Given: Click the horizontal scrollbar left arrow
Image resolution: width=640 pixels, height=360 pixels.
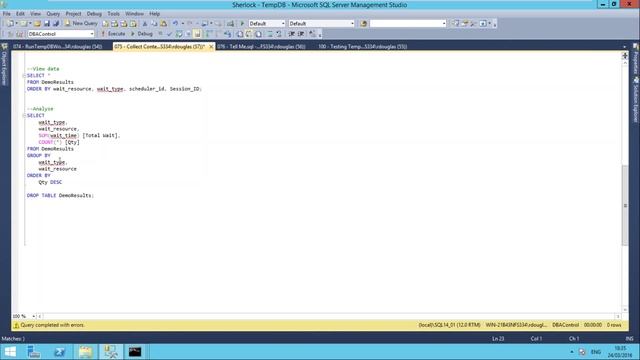Looking at the screenshot, I should pos(40,316).
